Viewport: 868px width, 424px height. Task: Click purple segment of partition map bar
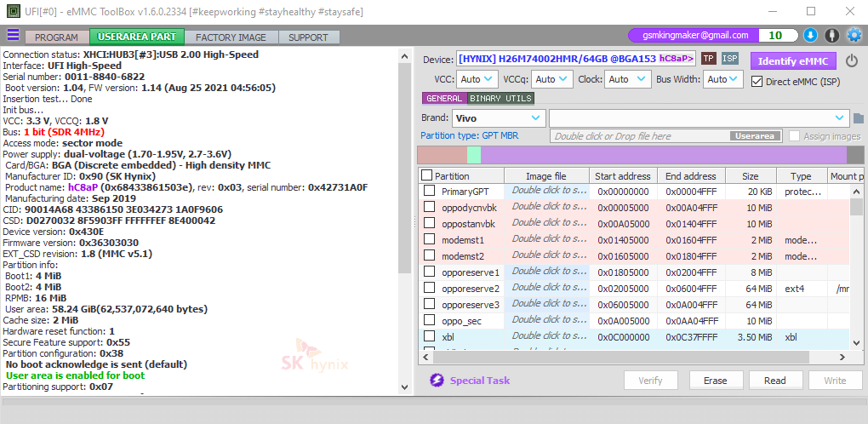click(x=663, y=155)
